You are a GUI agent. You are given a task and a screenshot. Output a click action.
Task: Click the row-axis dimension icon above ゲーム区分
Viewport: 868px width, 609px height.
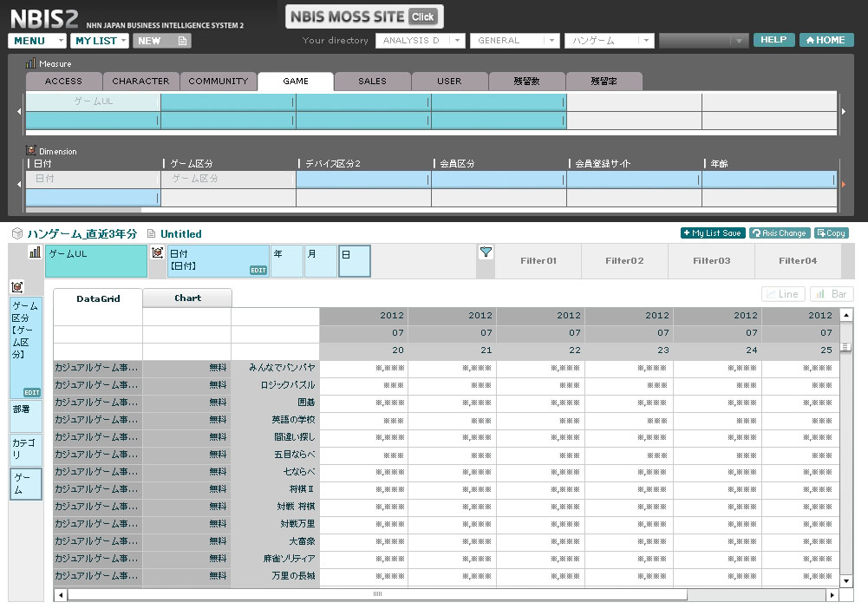pyautogui.click(x=17, y=287)
